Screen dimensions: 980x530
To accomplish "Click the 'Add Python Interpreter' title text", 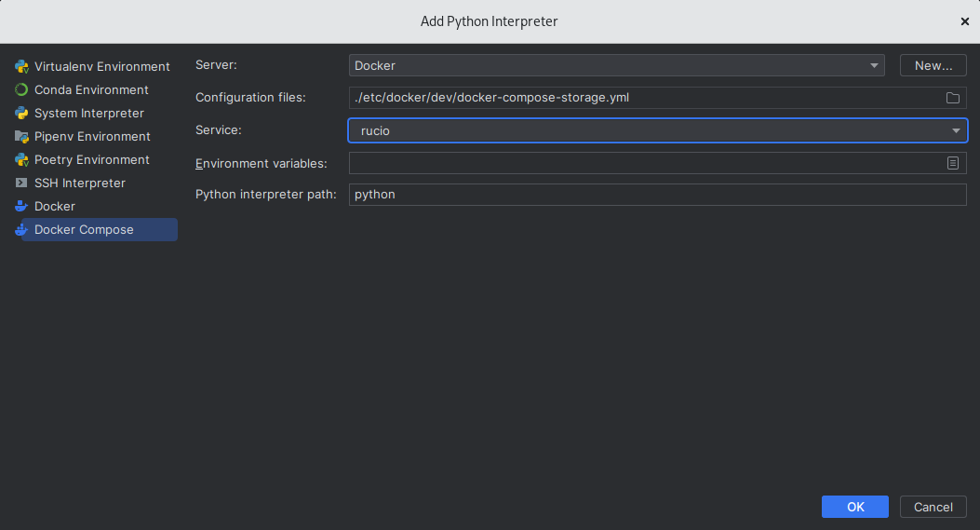I will point(489,21).
